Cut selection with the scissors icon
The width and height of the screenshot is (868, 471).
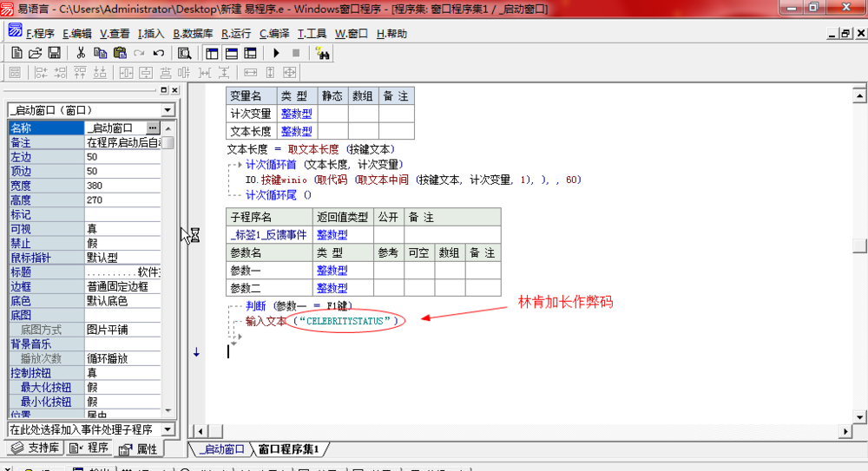click(81, 53)
